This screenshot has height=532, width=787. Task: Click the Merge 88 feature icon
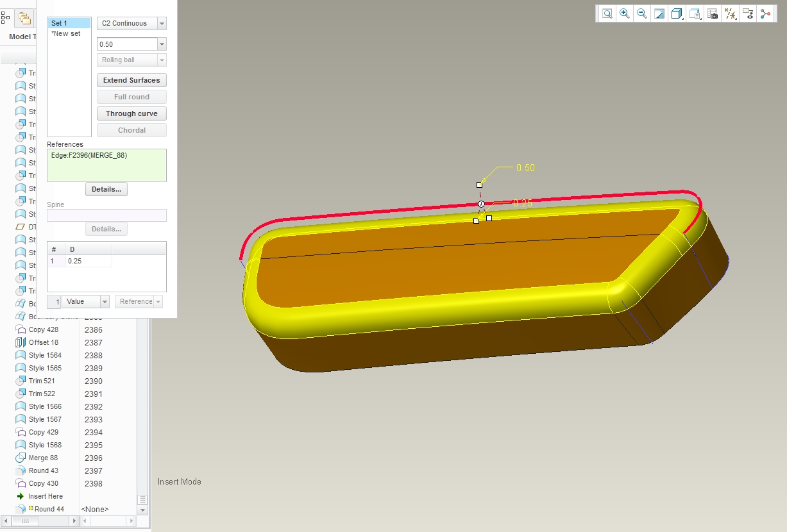click(x=20, y=458)
